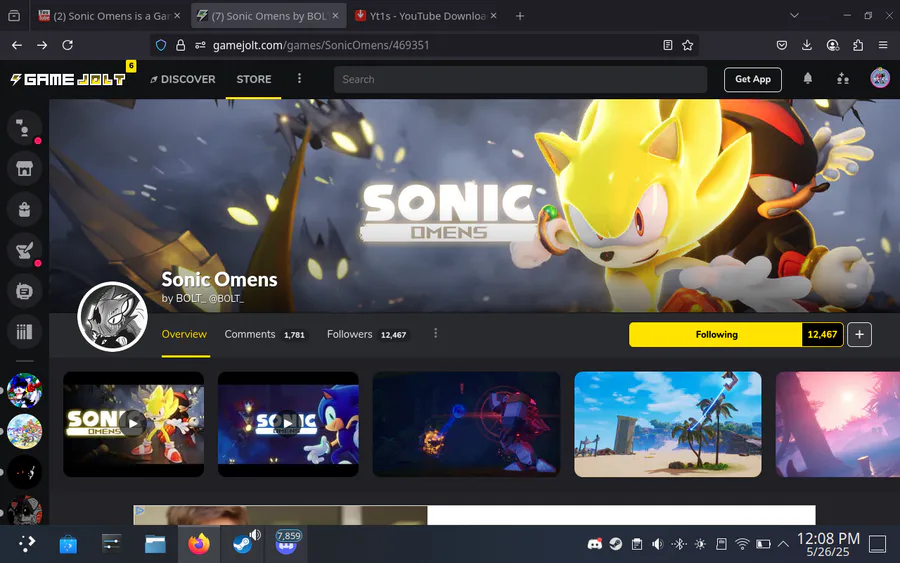Viewport: 900px width, 563px height.
Task: Open the quests icon in the sidebar
Action: [24, 250]
